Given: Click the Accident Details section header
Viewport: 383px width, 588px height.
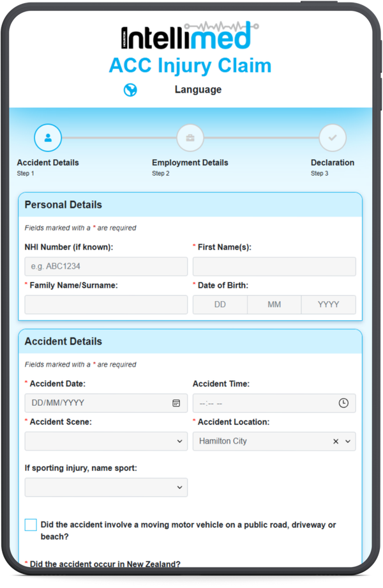Looking at the screenshot, I should [190, 341].
